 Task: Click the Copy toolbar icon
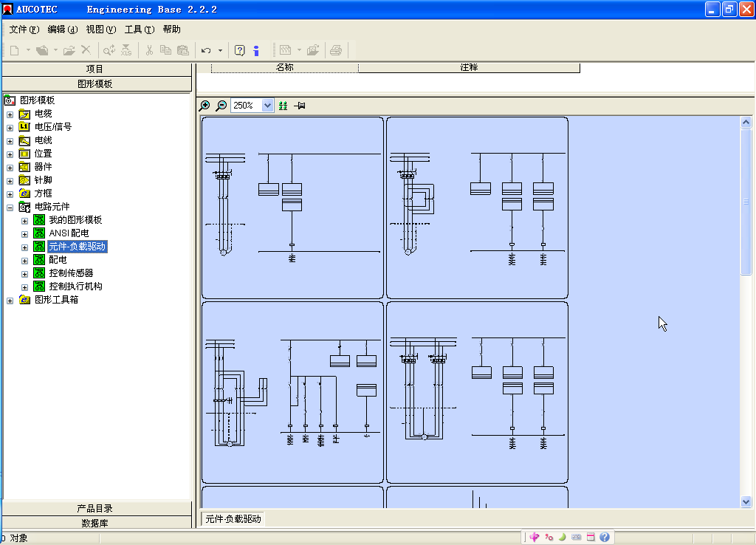pos(165,50)
